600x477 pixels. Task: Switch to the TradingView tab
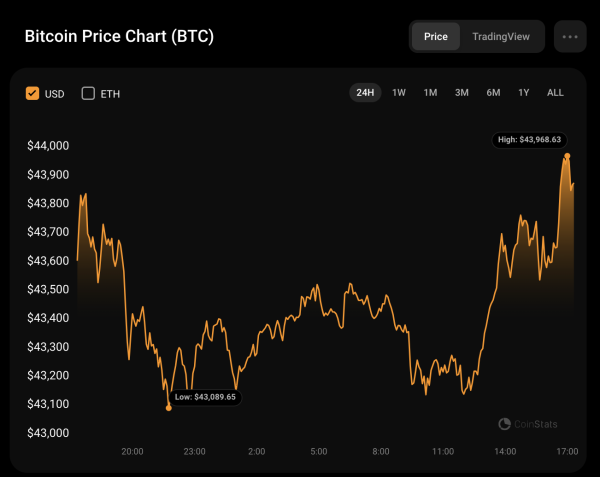pyautogui.click(x=503, y=36)
